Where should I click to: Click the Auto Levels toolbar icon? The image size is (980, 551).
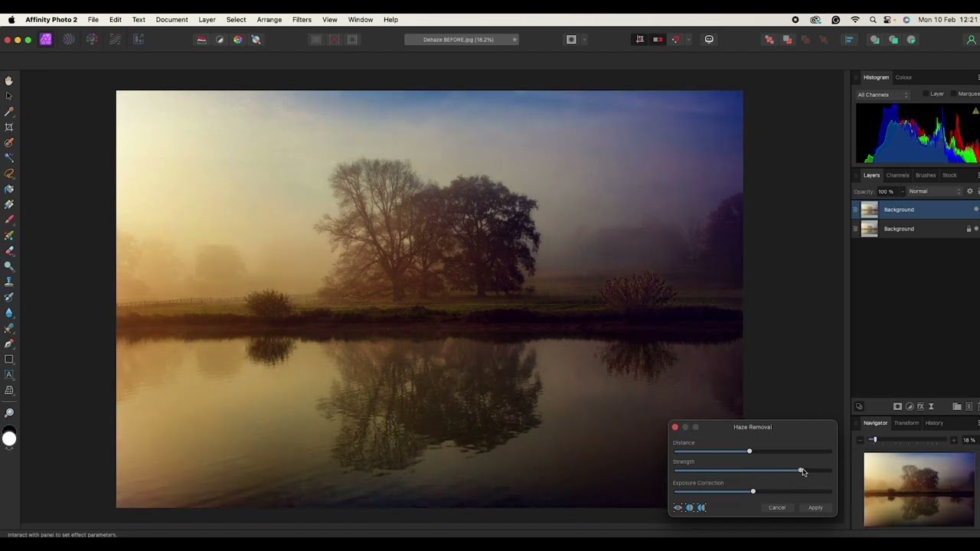(x=201, y=40)
